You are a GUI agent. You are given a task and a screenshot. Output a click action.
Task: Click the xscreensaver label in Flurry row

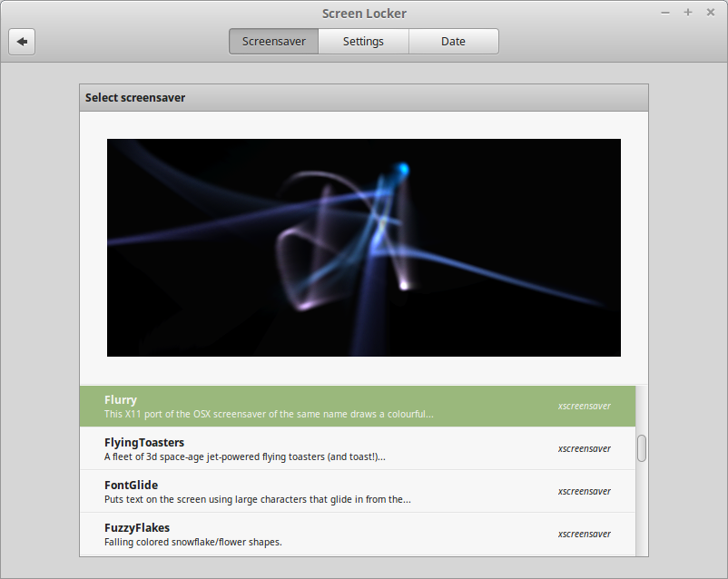(x=584, y=406)
